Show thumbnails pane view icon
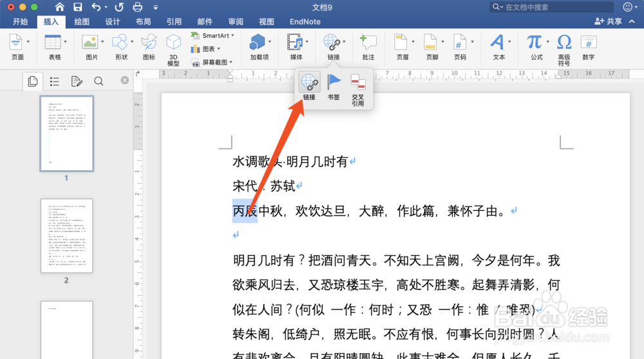This screenshot has height=359, width=644. coord(32,81)
